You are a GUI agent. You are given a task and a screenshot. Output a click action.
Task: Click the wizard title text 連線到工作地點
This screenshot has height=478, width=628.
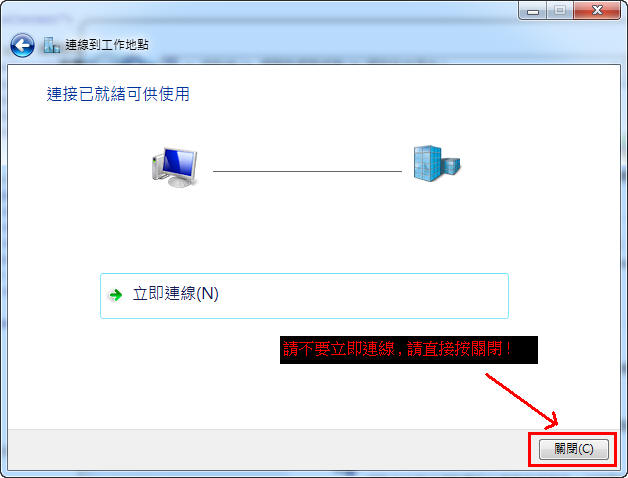point(107,45)
